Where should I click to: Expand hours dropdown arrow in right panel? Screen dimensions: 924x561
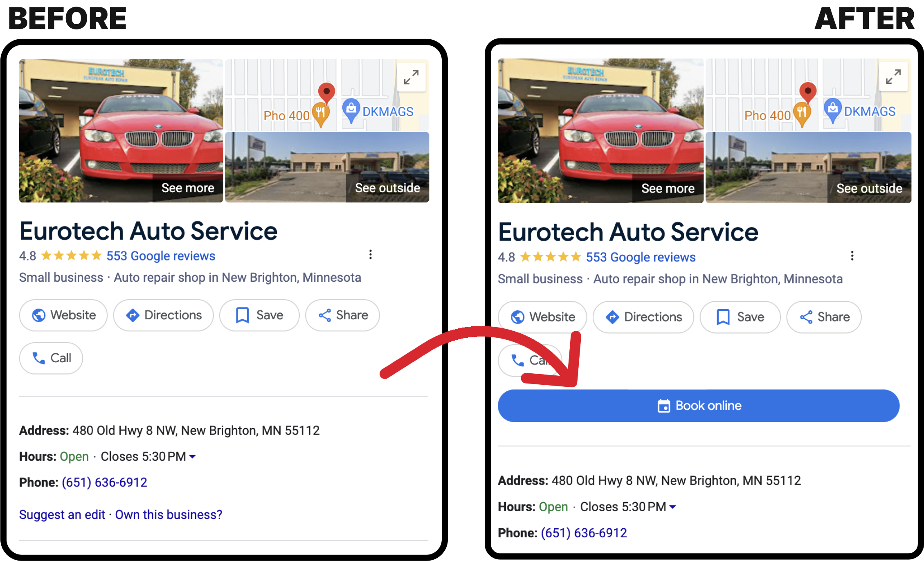point(672,507)
